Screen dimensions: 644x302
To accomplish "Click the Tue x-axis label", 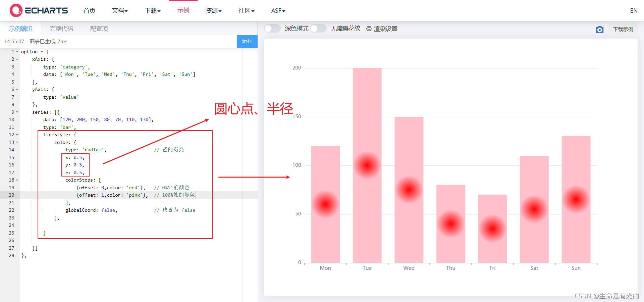I will coord(367,268).
